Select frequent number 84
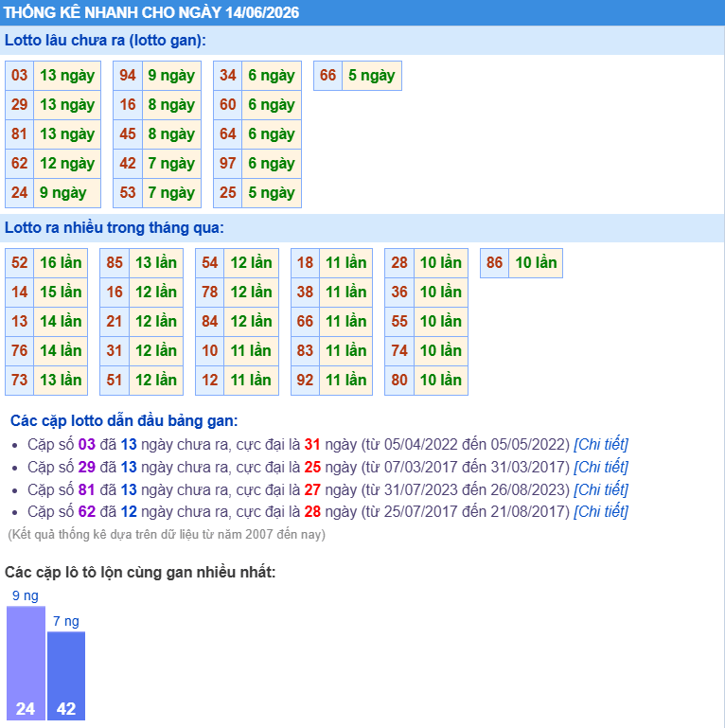 pos(210,321)
